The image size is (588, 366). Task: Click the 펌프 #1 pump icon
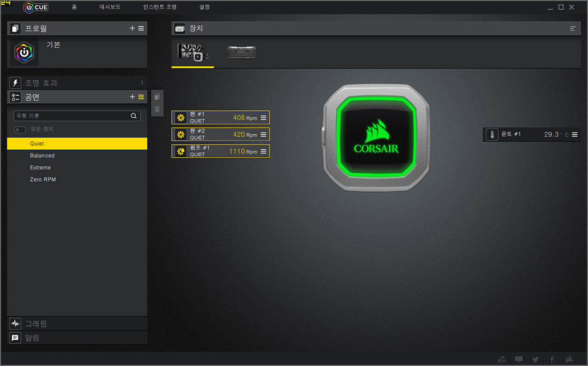point(181,151)
